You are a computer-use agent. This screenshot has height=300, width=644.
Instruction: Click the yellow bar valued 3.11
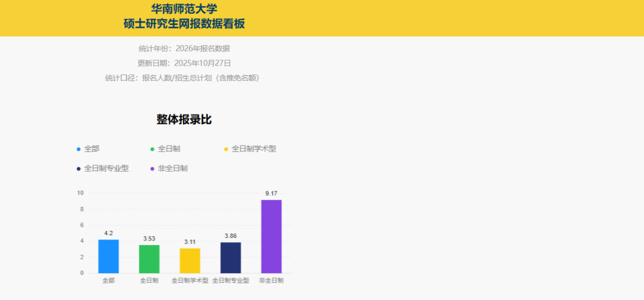[190, 261]
